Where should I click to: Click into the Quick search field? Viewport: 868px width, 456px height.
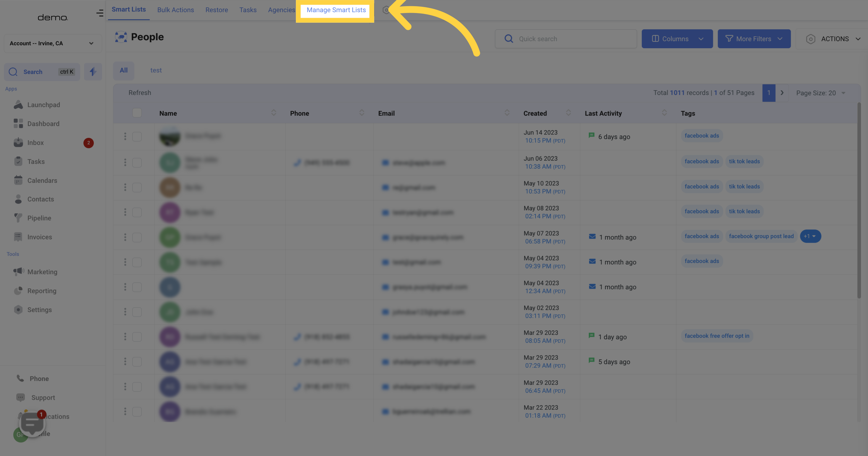[566, 39]
